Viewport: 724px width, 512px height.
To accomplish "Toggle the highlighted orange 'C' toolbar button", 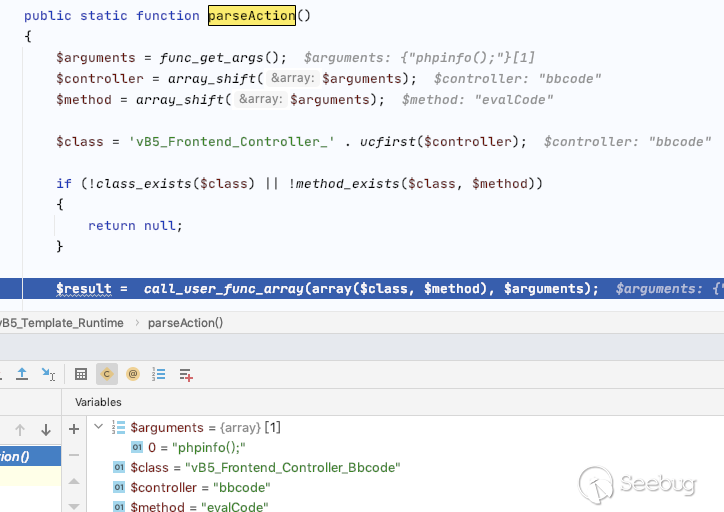I will [x=107, y=374].
